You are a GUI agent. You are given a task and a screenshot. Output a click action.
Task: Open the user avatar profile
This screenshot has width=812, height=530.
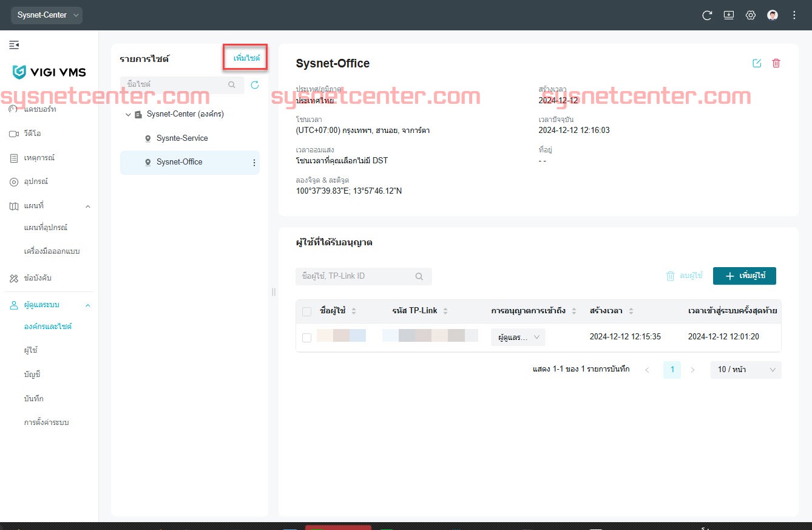click(773, 15)
